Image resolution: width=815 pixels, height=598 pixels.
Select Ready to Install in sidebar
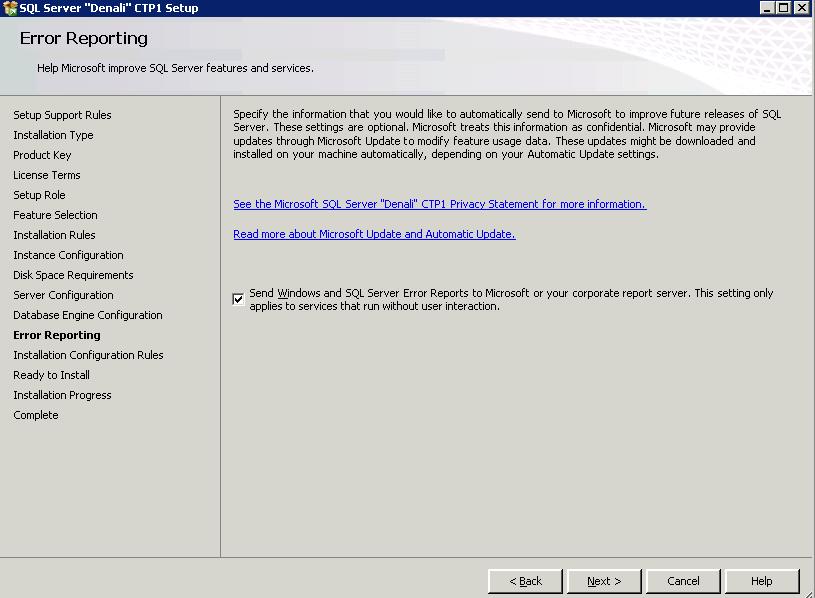(51, 375)
